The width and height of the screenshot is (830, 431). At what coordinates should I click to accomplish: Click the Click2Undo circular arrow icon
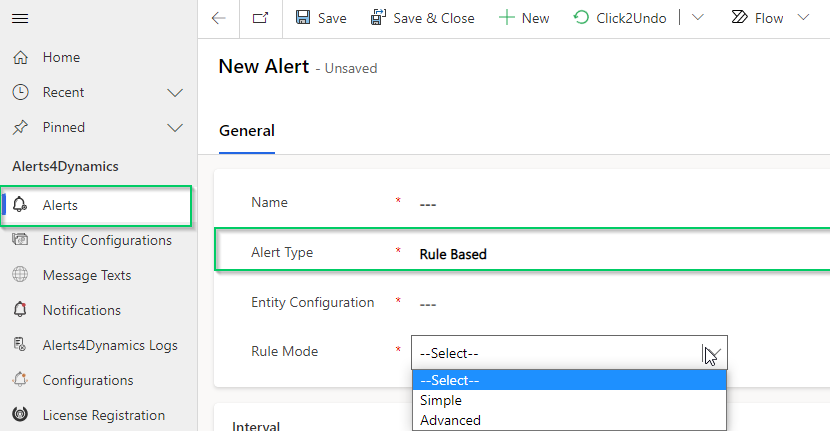pyautogui.click(x=581, y=17)
